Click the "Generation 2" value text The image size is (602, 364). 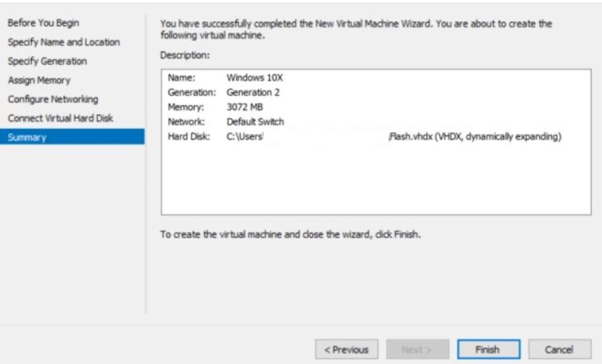pyautogui.click(x=255, y=92)
